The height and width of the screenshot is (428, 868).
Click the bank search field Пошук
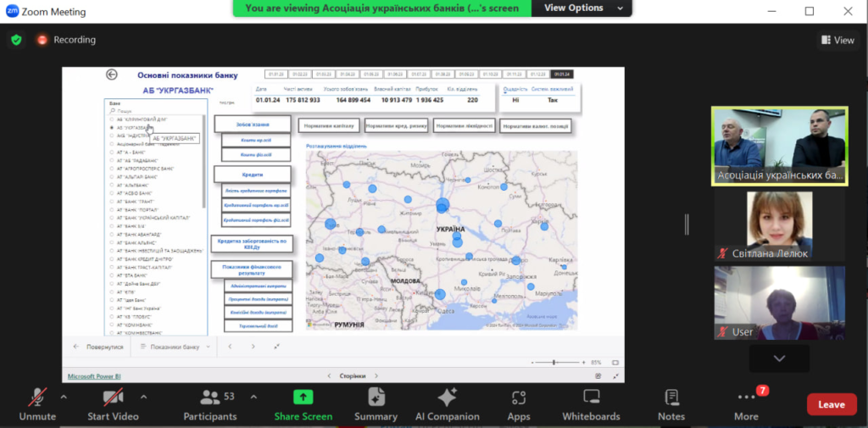point(156,111)
